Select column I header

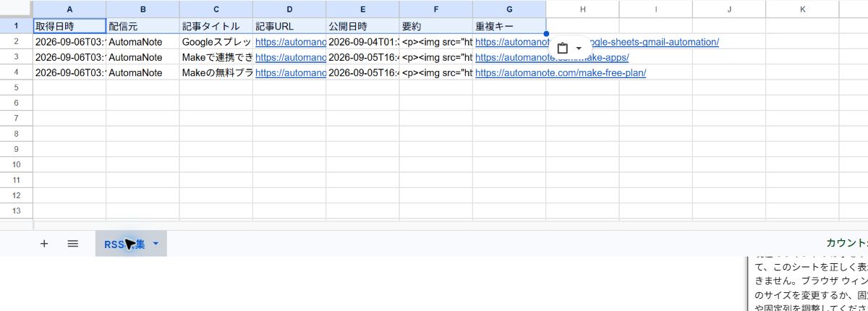tap(655, 9)
